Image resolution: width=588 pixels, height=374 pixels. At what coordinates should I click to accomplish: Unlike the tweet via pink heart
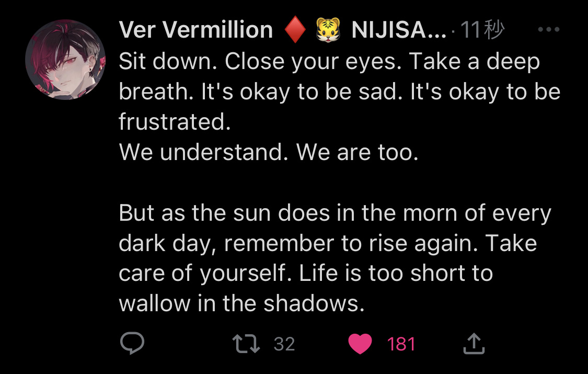[x=360, y=344]
